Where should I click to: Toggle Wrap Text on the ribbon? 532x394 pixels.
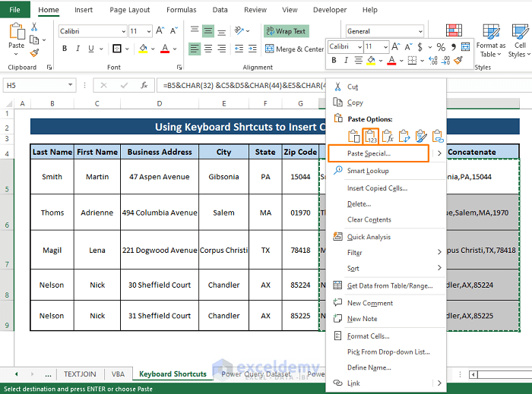tap(286, 31)
